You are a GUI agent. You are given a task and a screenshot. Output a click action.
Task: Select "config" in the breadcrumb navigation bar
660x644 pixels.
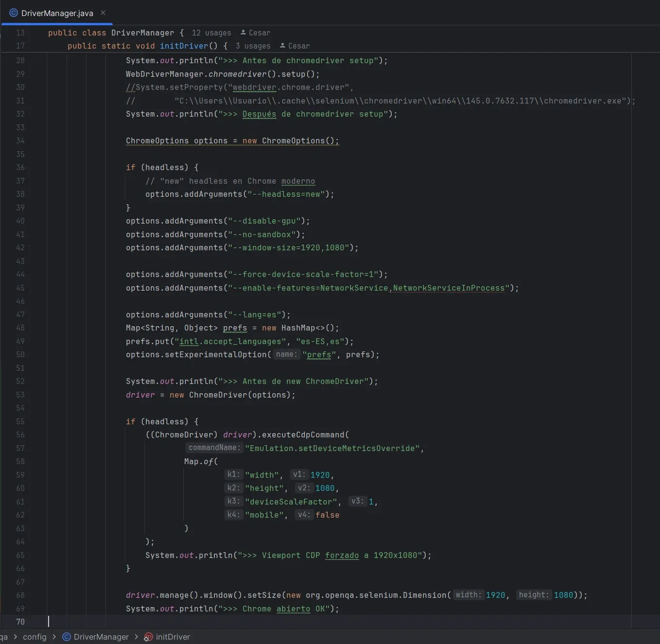35,637
